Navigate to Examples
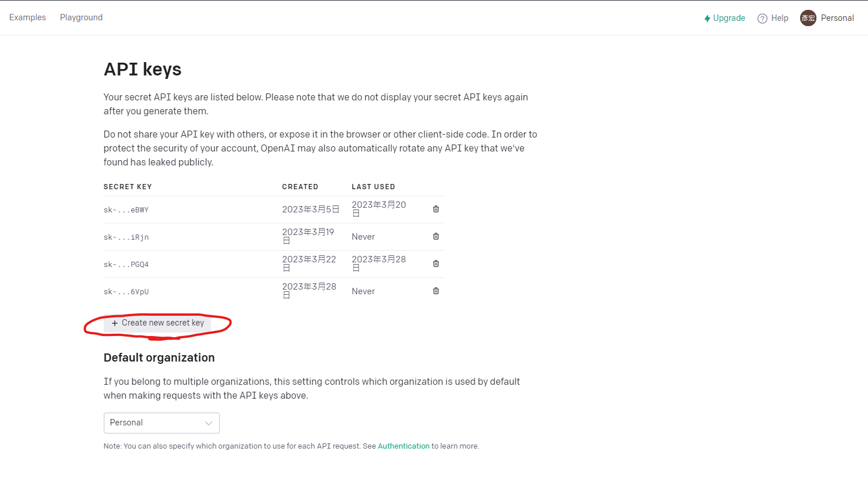This screenshot has width=868, height=502. (x=27, y=17)
